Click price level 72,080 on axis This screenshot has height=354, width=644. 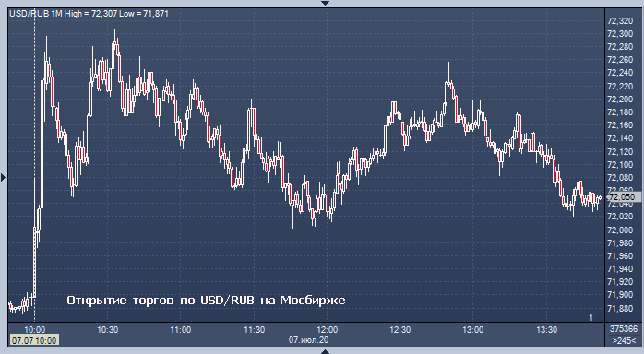(620, 178)
